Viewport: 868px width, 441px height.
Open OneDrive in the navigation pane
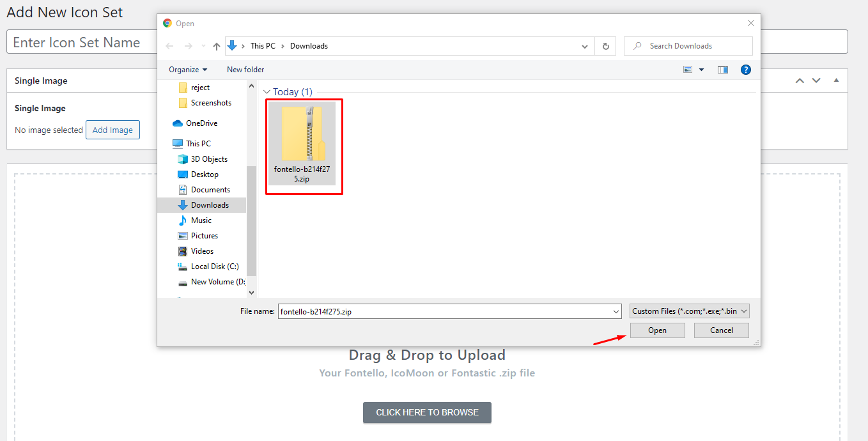tap(201, 123)
